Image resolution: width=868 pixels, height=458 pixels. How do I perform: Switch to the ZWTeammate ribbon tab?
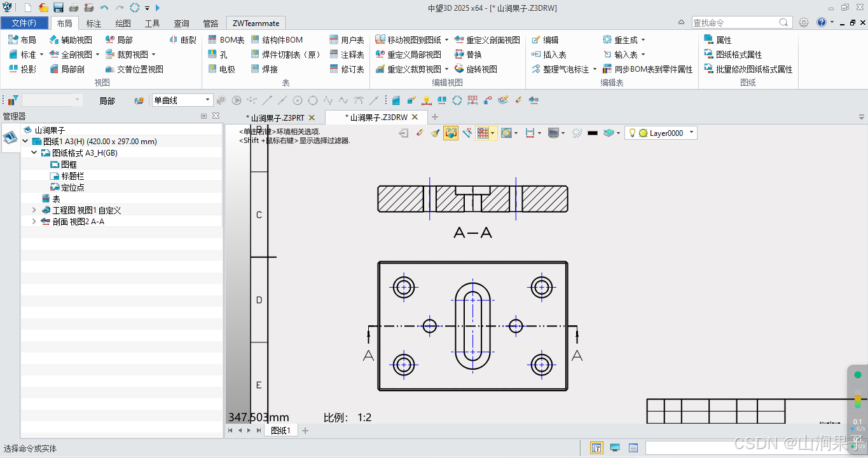[256, 24]
